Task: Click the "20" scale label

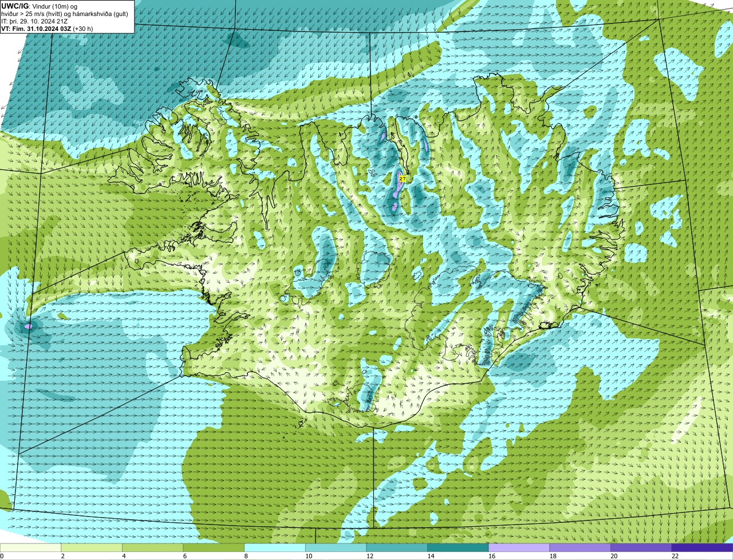Action: (x=614, y=556)
